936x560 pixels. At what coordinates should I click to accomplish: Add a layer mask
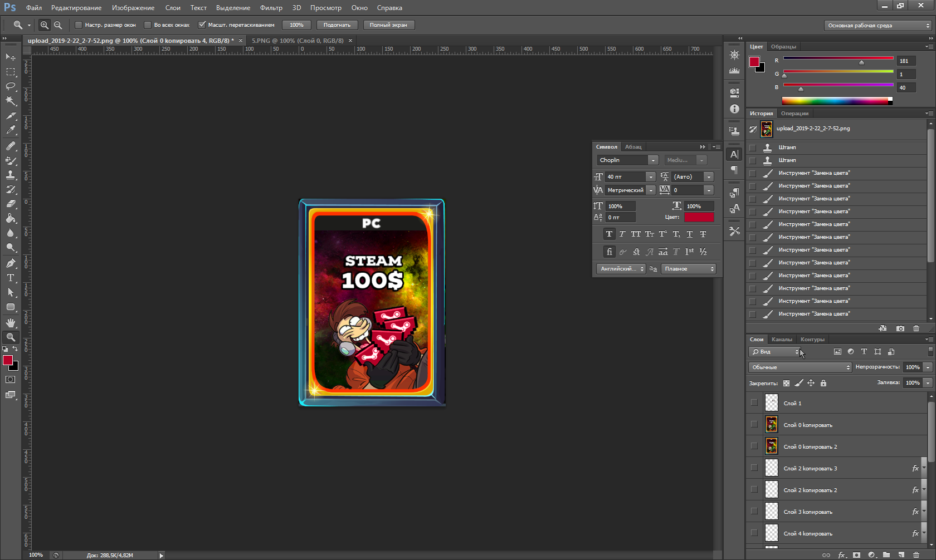point(857,555)
